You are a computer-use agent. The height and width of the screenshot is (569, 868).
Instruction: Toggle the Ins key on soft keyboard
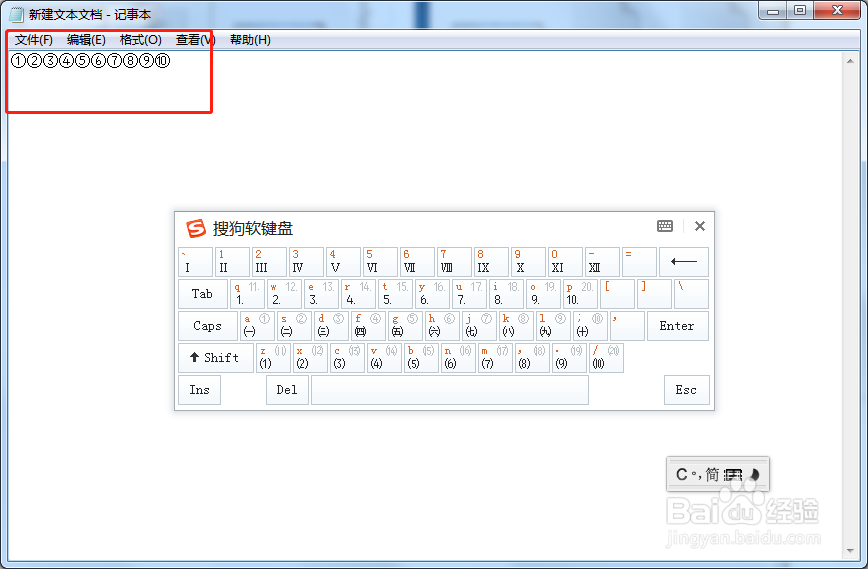pyautogui.click(x=199, y=390)
